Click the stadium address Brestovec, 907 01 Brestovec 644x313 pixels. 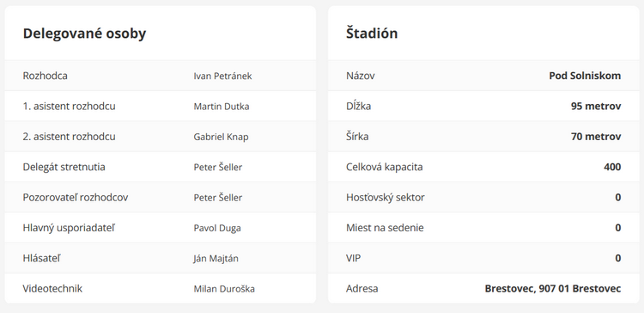coord(553,289)
